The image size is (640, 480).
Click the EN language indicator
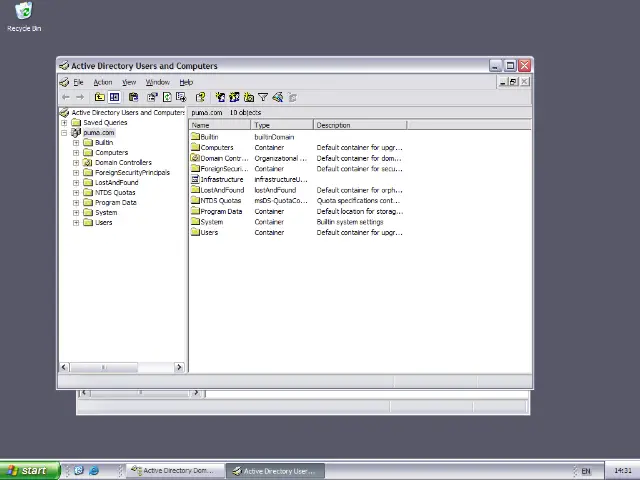click(586, 471)
